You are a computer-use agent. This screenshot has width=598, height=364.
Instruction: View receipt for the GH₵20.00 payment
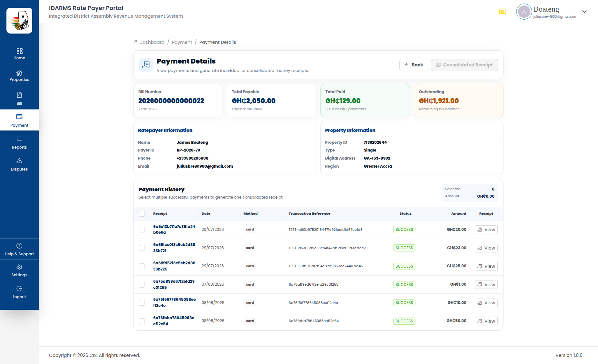[486, 230]
